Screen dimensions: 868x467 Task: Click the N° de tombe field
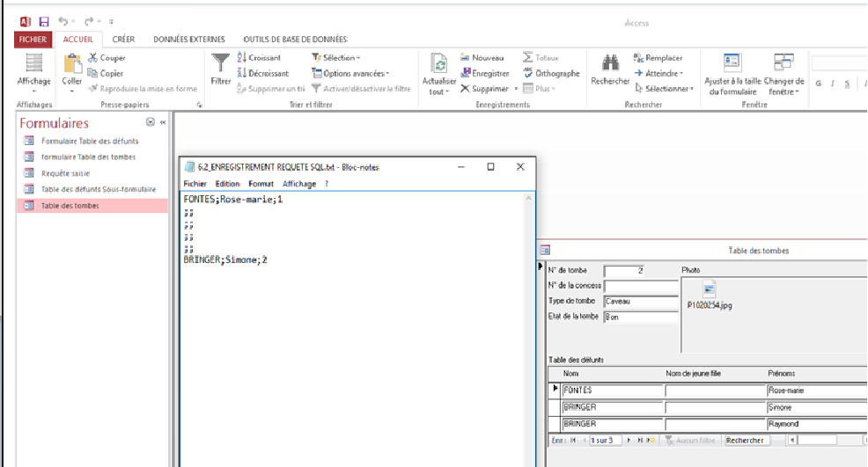[x=623, y=271]
